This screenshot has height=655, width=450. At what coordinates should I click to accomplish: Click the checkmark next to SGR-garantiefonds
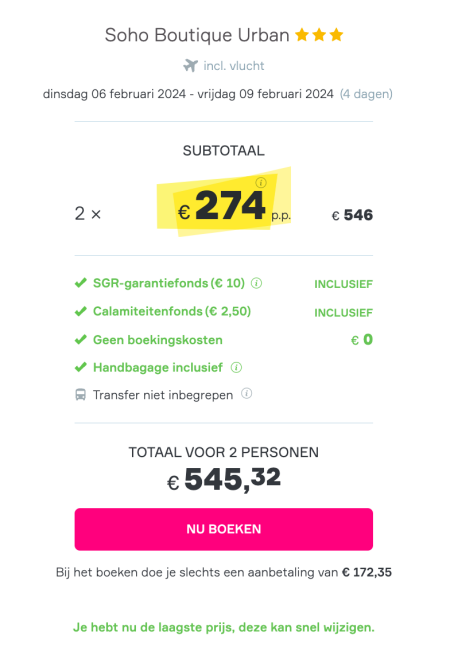(80, 283)
